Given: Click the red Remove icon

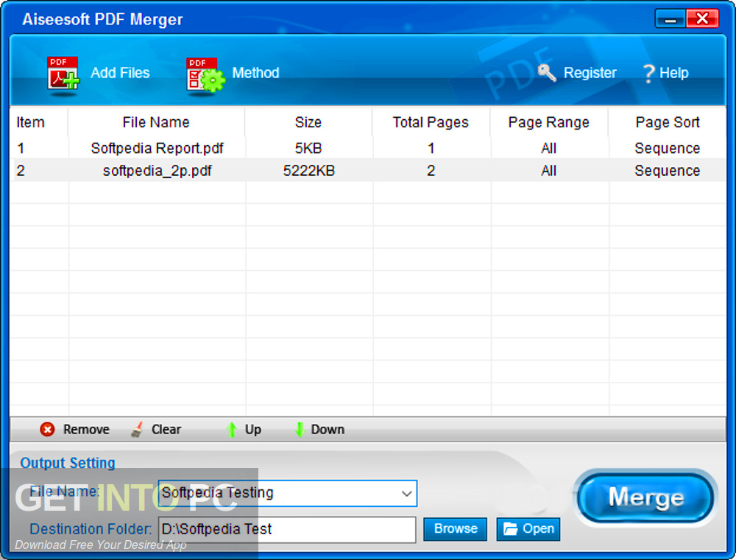Looking at the screenshot, I should pos(47,429).
